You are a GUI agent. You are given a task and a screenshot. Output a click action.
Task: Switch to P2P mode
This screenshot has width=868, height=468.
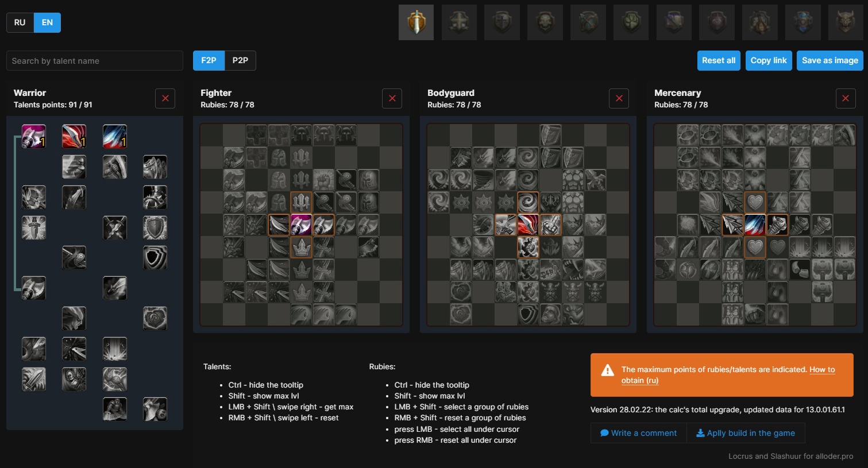(240, 60)
